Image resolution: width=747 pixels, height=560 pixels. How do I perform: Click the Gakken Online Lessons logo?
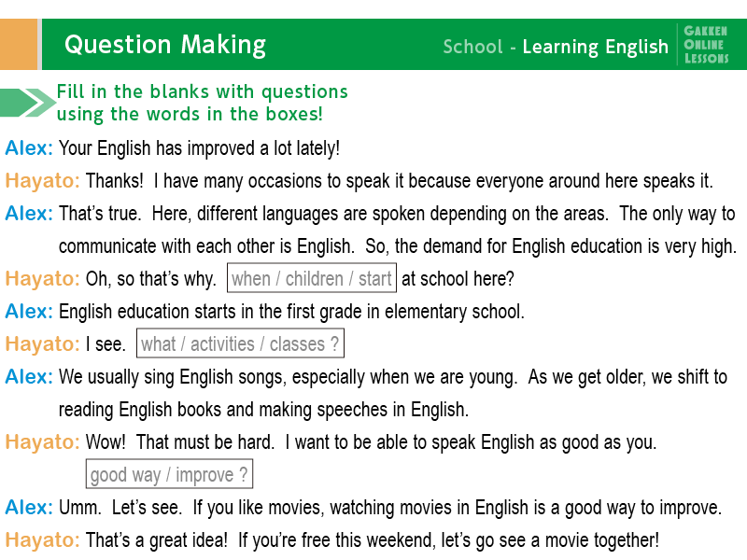tap(706, 45)
